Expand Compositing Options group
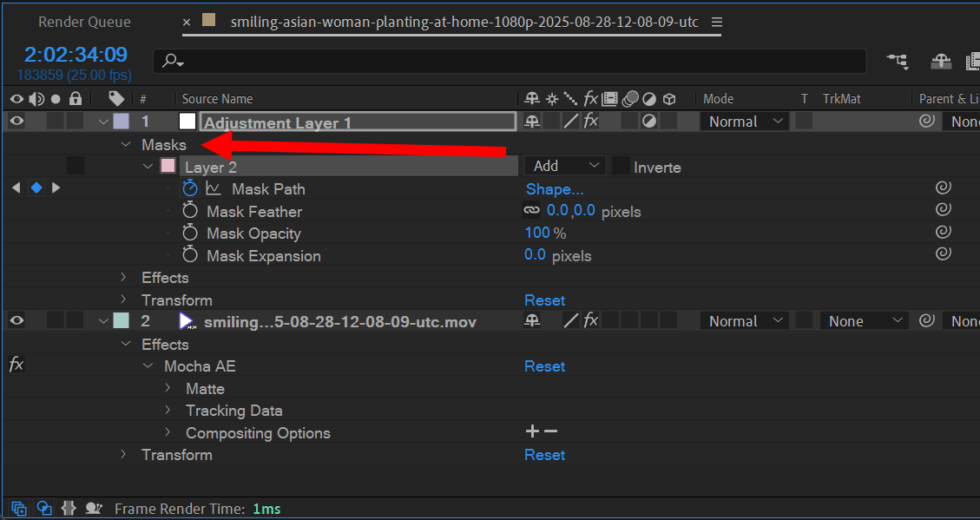 point(168,432)
